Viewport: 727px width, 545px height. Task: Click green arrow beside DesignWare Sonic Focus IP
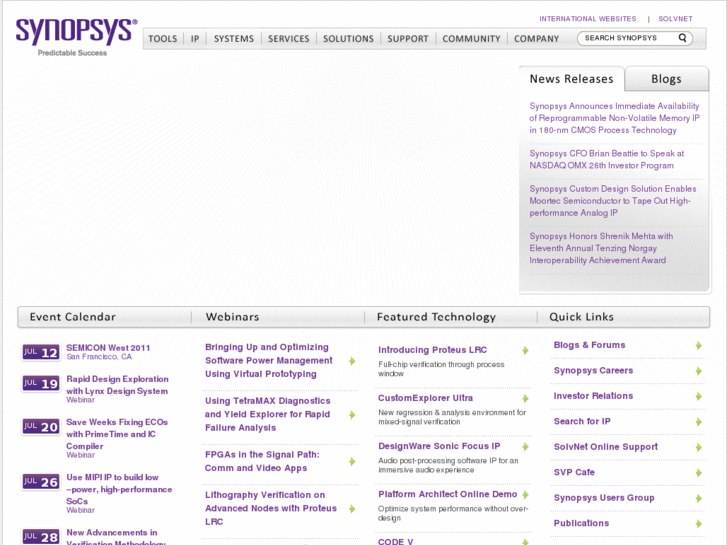click(525, 447)
